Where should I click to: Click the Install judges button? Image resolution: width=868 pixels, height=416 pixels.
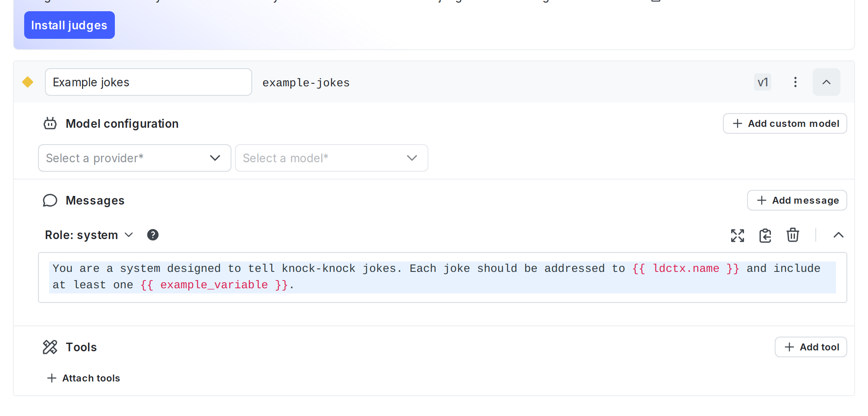69,25
